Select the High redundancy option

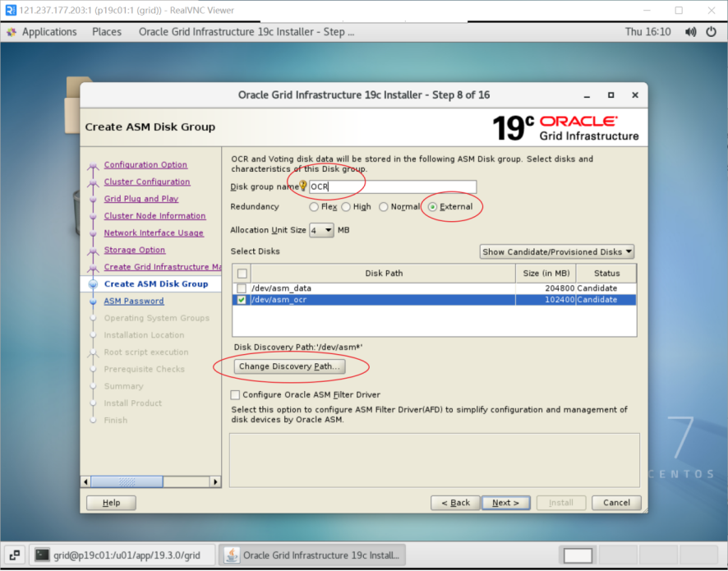(346, 207)
